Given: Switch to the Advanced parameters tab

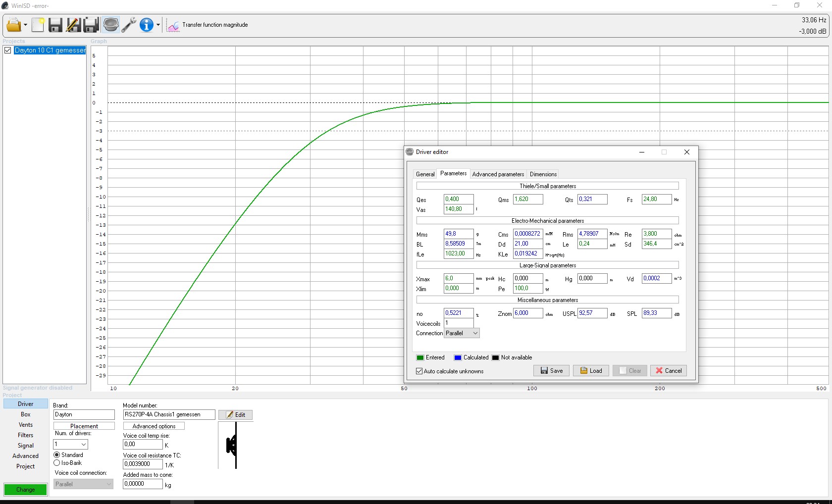Looking at the screenshot, I should point(498,174).
